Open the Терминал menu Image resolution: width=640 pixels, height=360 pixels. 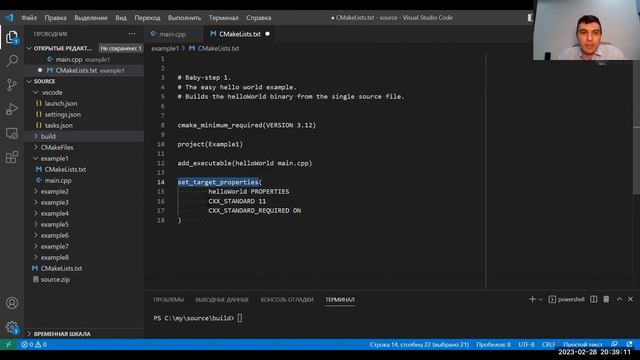pos(224,18)
